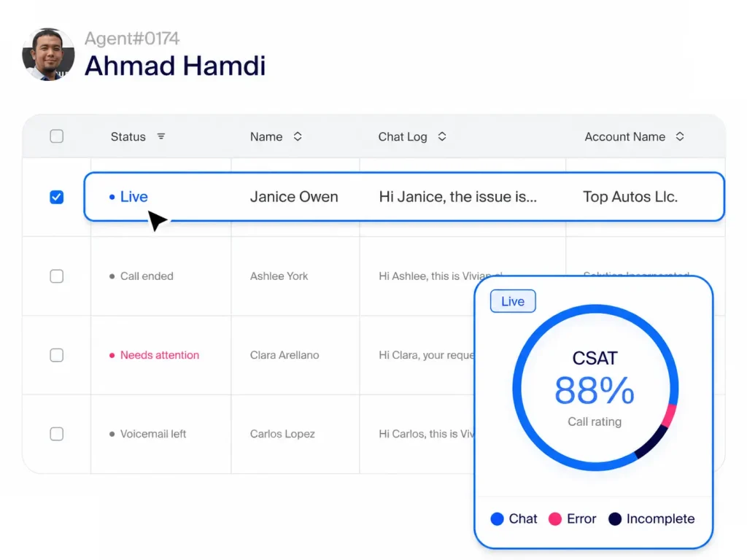
Task: Click the Status filter icon
Action: point(161,136)
